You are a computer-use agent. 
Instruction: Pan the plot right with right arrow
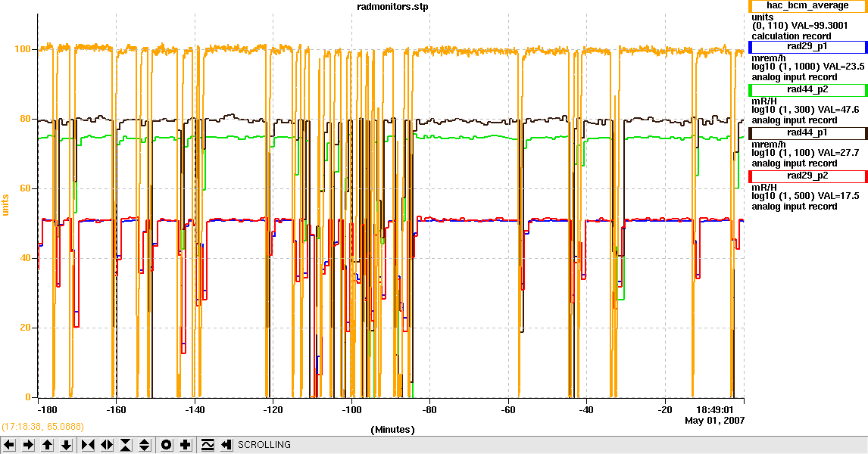point(28,445)
